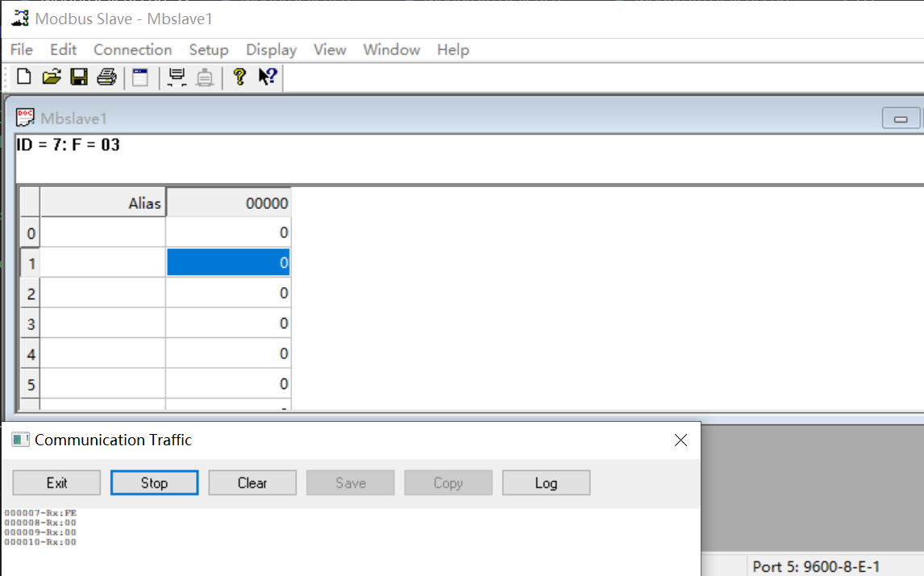Click the 'ID = 7: F = 03' text

click(x=68, y=145)
